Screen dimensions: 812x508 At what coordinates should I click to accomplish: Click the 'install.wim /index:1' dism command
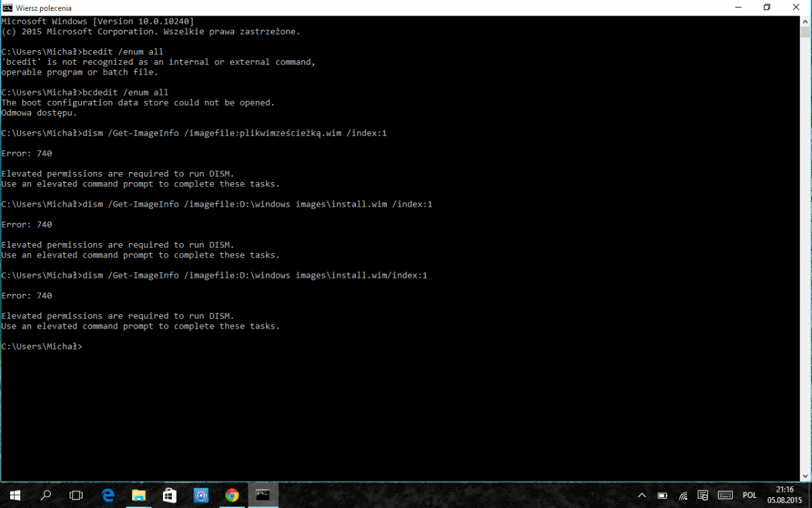point(217,205)
